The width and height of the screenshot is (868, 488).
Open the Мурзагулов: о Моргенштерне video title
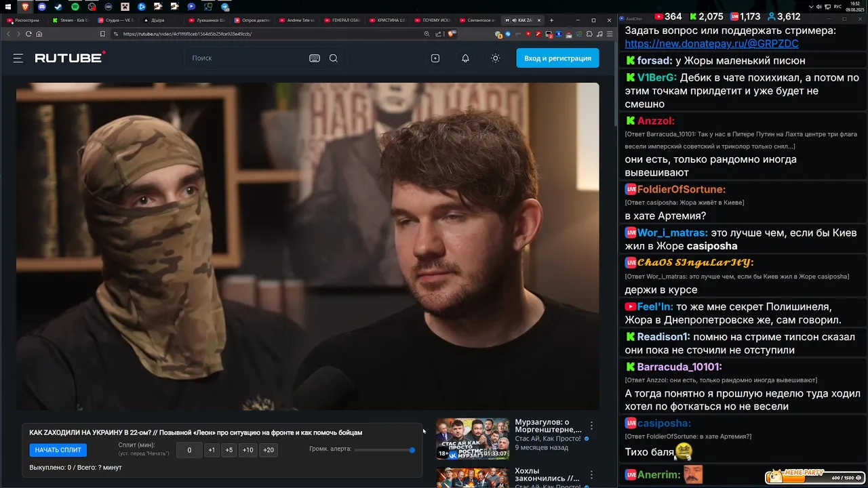click(548, 426)
